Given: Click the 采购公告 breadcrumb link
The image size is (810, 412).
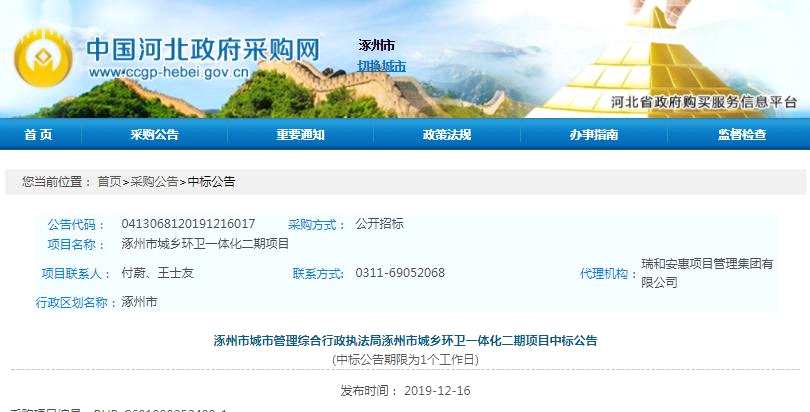Looking at the screenshot, I should [x=154, y=182].
